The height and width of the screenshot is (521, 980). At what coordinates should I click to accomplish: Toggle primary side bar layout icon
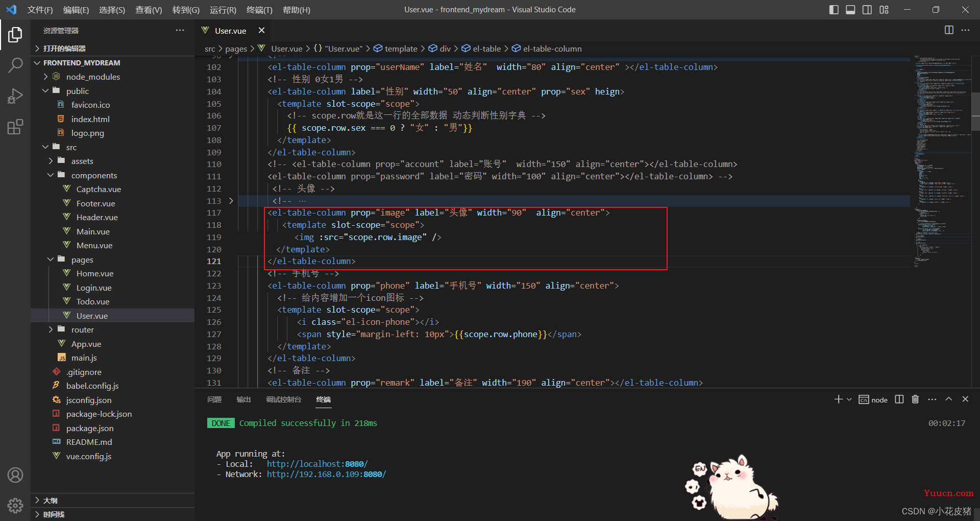tap(834, 10)
